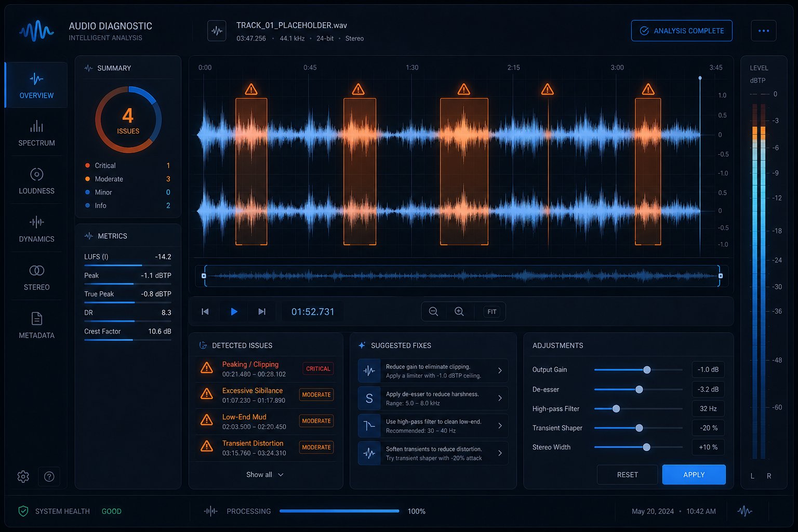Image resolution: width=798 pixels, height=532 pixels.
Task: Select the Peaking / Clipping issue row
Action: [x=266, y=369]
